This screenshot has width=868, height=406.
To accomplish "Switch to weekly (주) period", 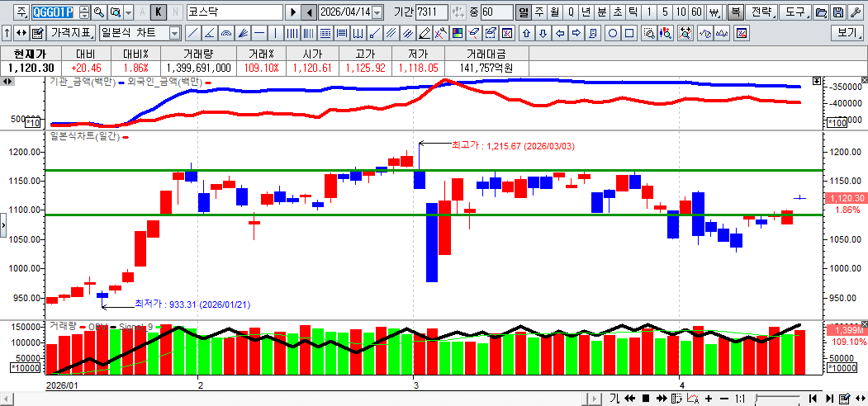I will pyautogui.click(x=538, y=12).
